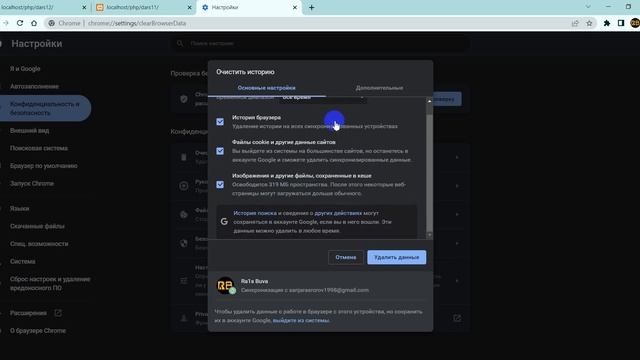Open Запуск Chrome settings section
Viewport: 640px width, 360px height.
32,183
